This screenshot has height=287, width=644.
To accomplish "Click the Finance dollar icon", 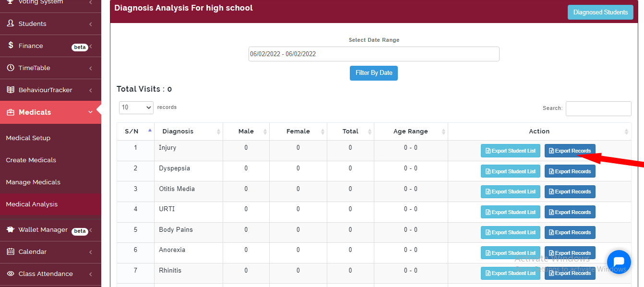I will click(x=11, y=46).
